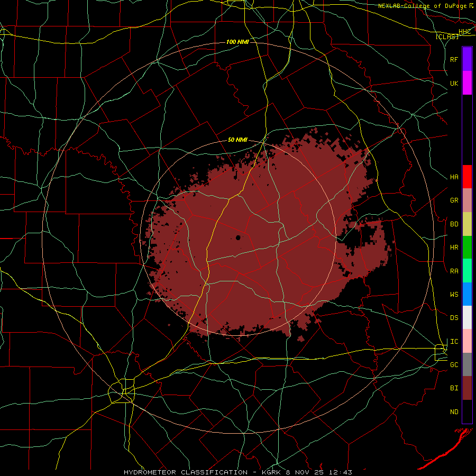Click the IC legend label
The height and width of the screenshot is (476, 476).
pyautogui.click(x=454, y=342)
